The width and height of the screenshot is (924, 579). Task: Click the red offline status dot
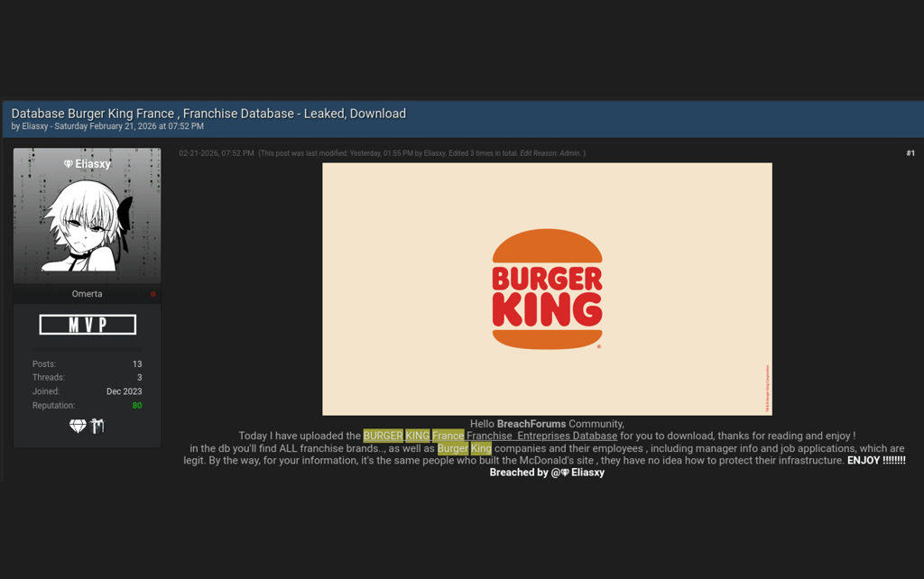tap(153, 294)
